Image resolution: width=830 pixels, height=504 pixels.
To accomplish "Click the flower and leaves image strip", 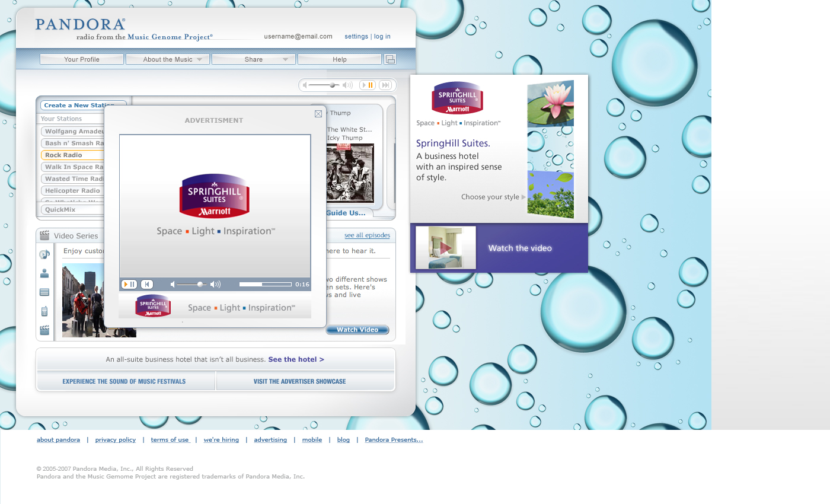I will pyautogui.click(x=550, y=149).
